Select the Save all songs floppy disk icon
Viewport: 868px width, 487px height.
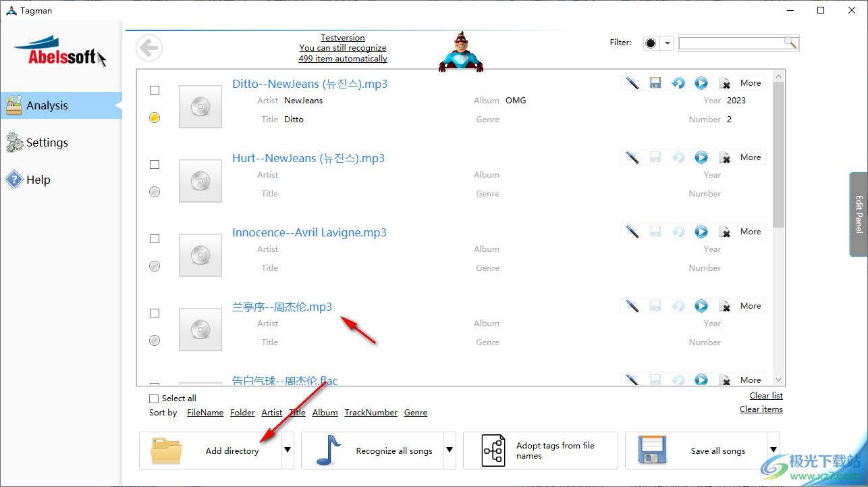point(650,450)
